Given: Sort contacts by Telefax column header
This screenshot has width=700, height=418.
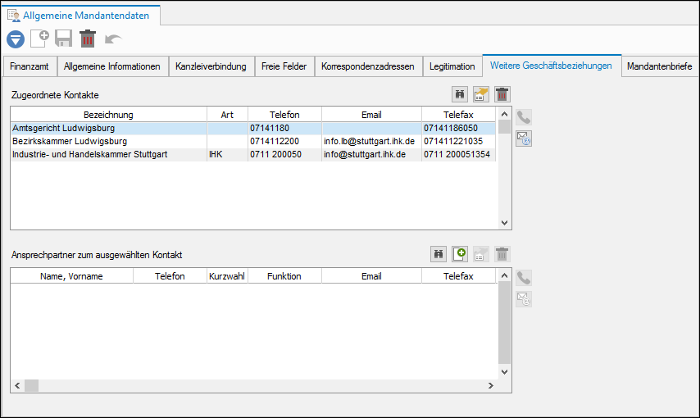Looking at the screenshot, I should click(458, 115).
